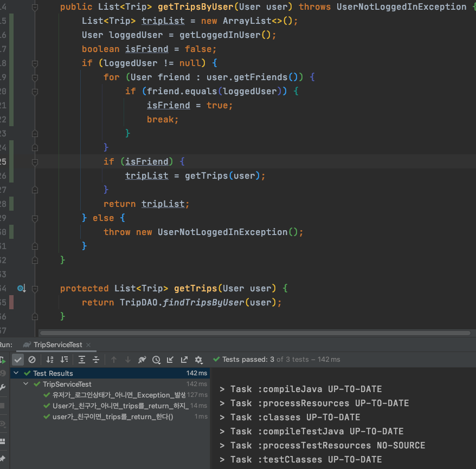
Task: Sort test results by duration
Action: pos(65,360)
